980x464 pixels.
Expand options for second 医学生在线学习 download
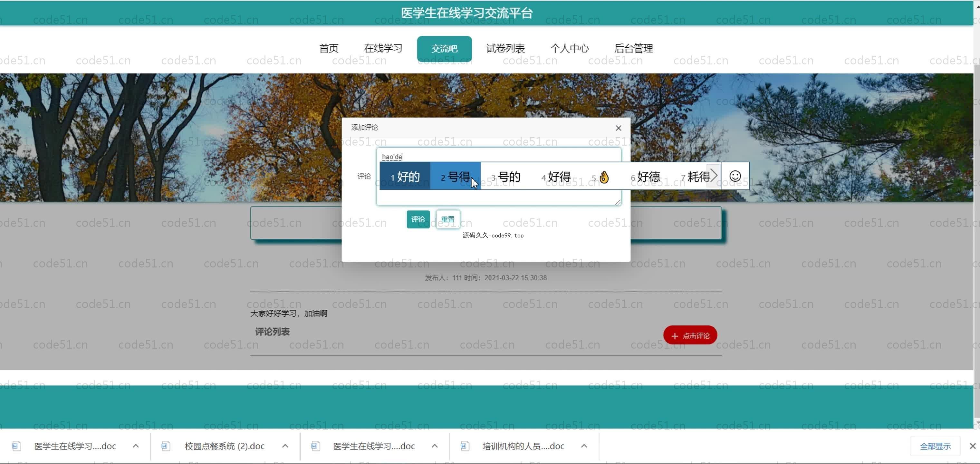click(x=435, y=446)
